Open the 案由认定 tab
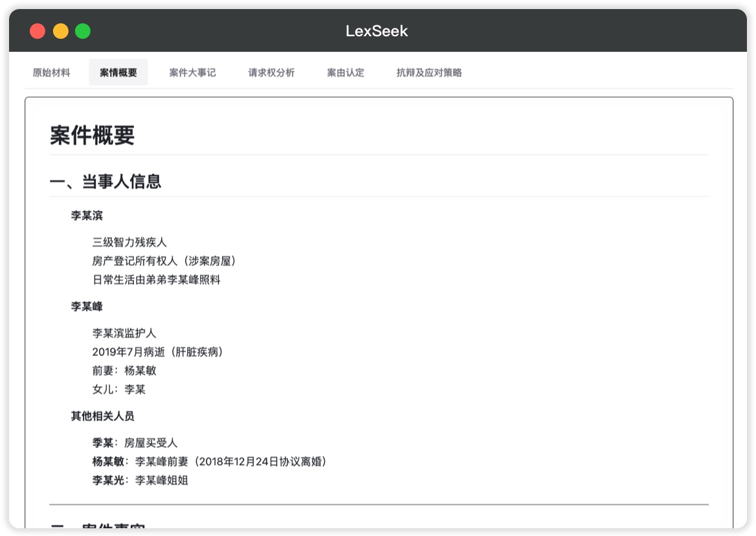The width and height of the screenshot is (756, 536). [346, 73]
